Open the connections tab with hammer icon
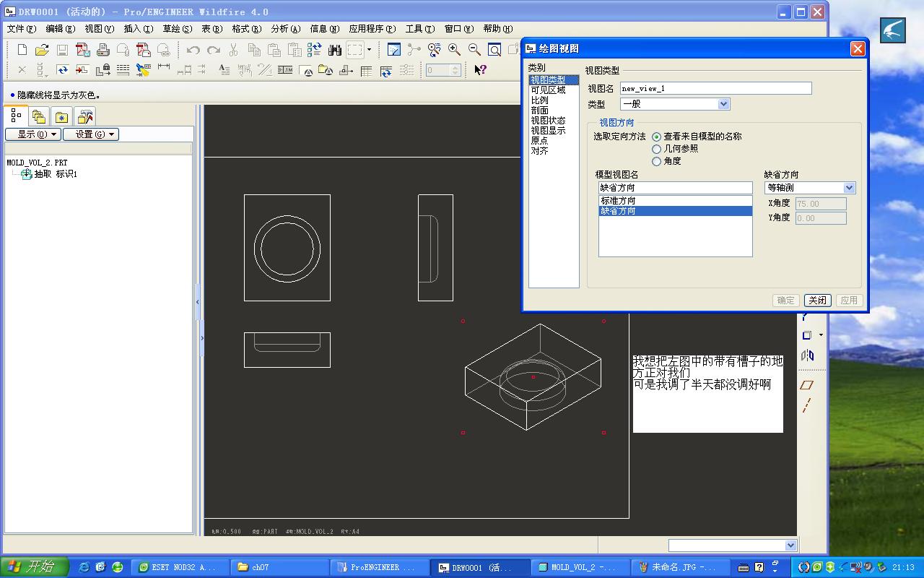The image size is (924, 578). pyautogui.click(x=85, y=117)
